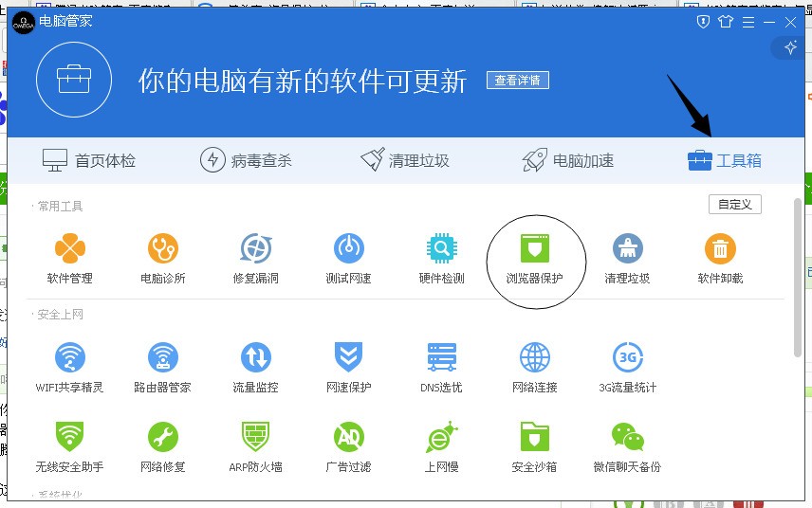Viewport: 812px width, 508px height.
Task: Open 广告过滤 AD icon
Action: (x=348, y=437)
